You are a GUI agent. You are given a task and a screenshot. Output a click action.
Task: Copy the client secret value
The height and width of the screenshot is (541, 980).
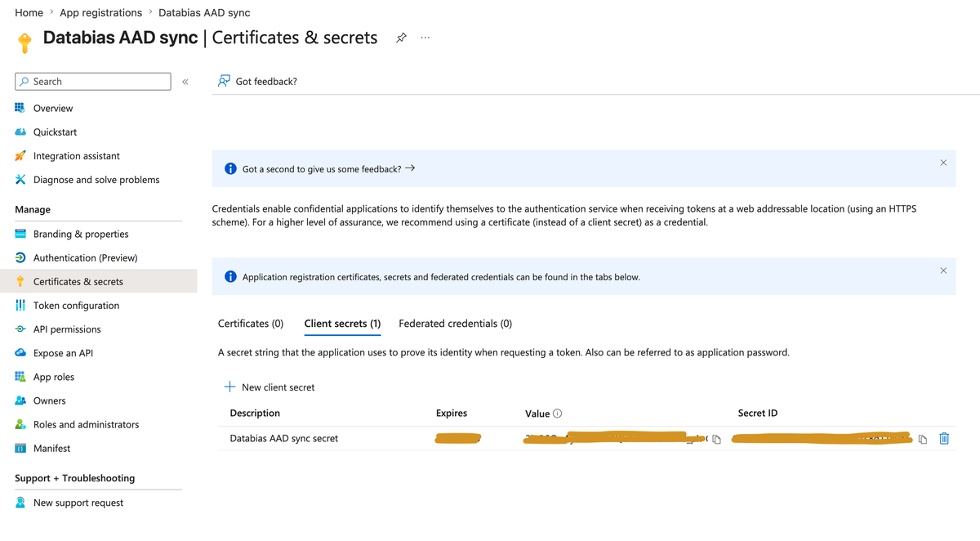(716, 440)
